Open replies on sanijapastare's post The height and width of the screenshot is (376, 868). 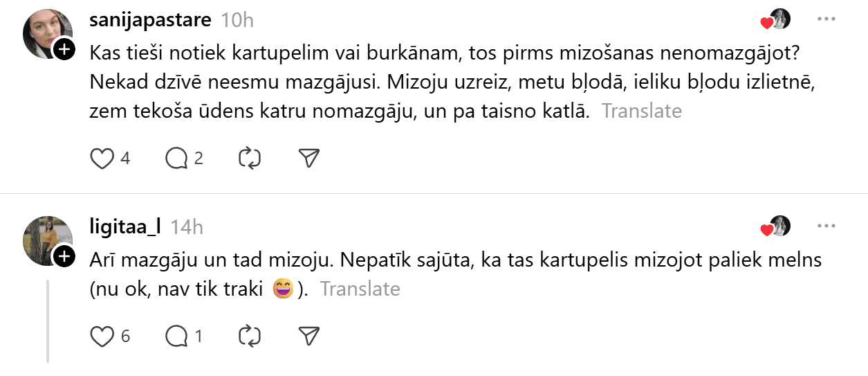177,159
